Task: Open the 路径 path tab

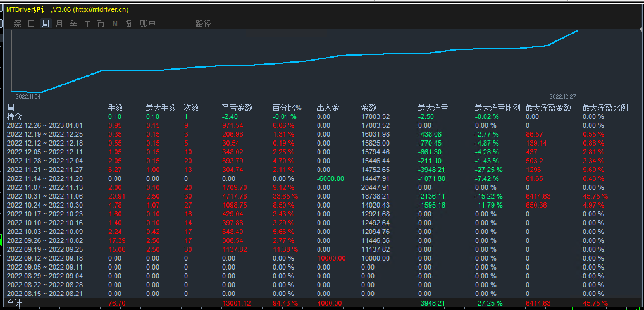Action: [x=203, y=24]
